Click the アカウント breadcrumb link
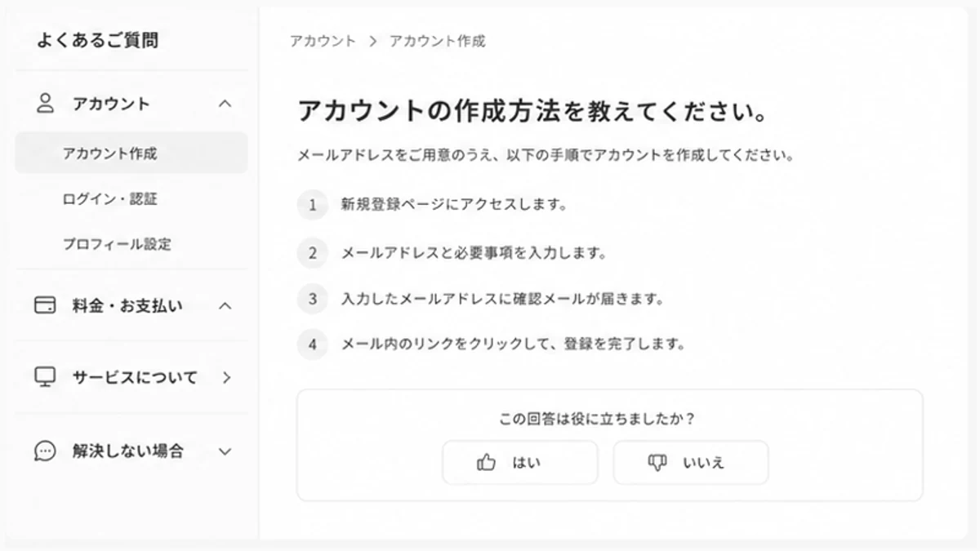This screenshot has height=551, width=980. [323, 41]
